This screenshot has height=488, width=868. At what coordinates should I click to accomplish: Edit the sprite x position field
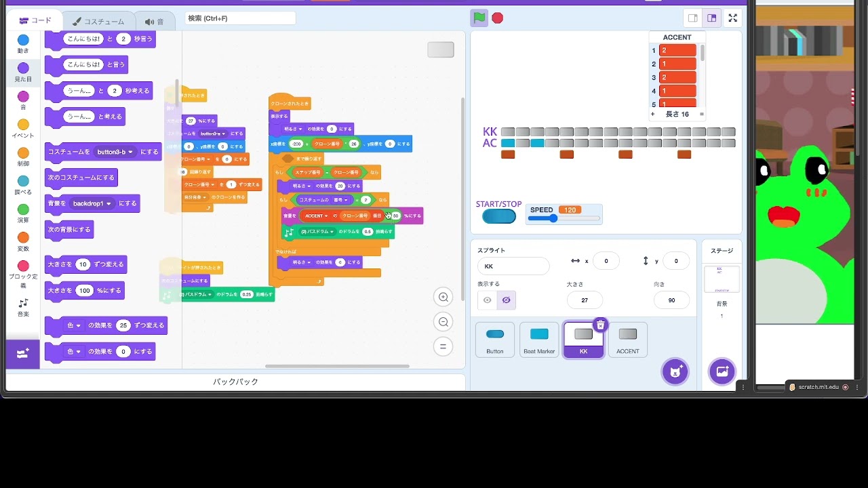pos(606,261)
